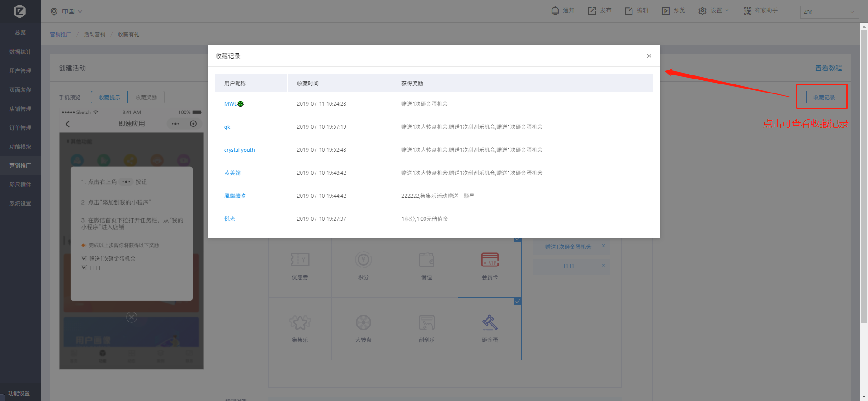Click scrollbar down arrow

(x=864, y=397)
